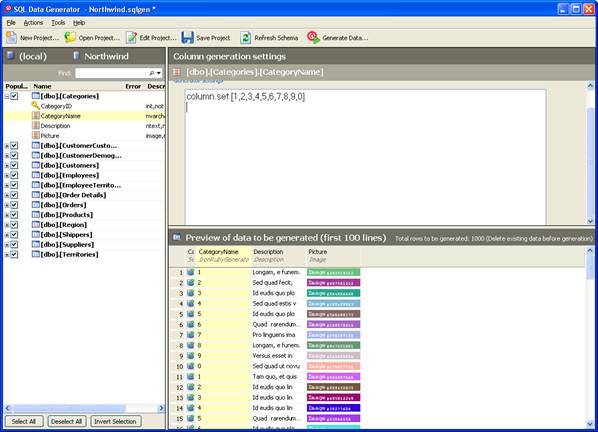Click the CategoryName preview column header

[223, 255]
